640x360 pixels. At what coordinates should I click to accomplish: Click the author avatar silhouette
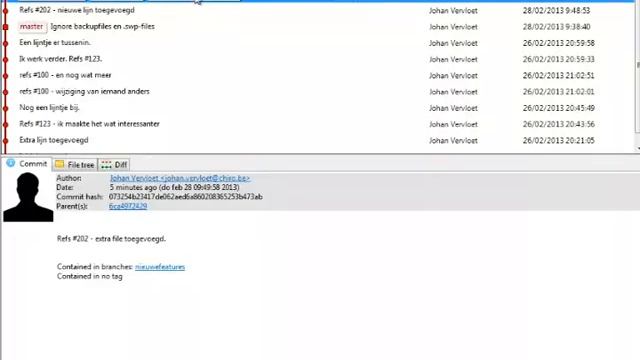(28, 197)
